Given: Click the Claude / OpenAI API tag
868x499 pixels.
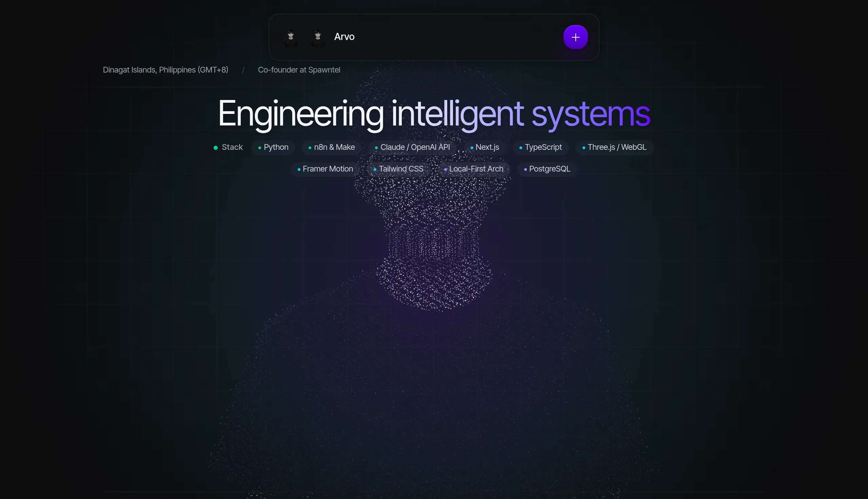Looking at the screenshot, I should coord(412,147).
